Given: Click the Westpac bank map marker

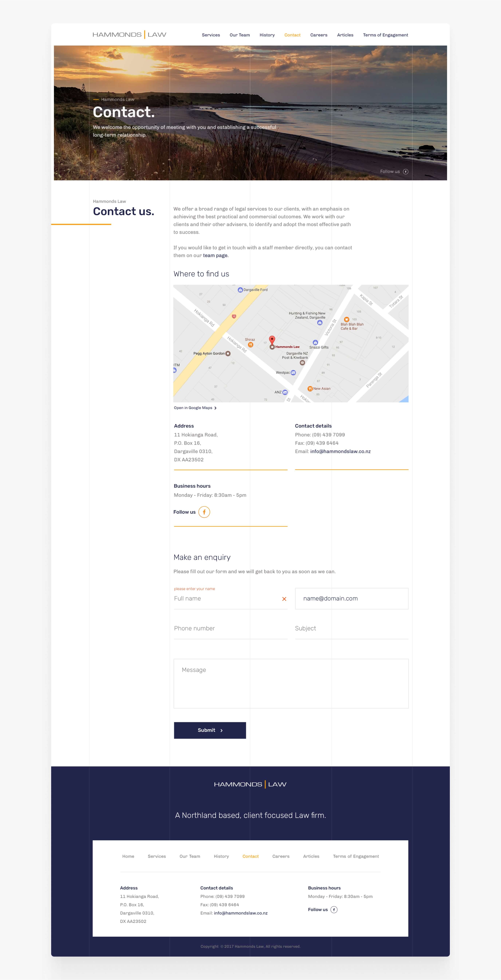Looking at the screenshot, I should [293, 373].
